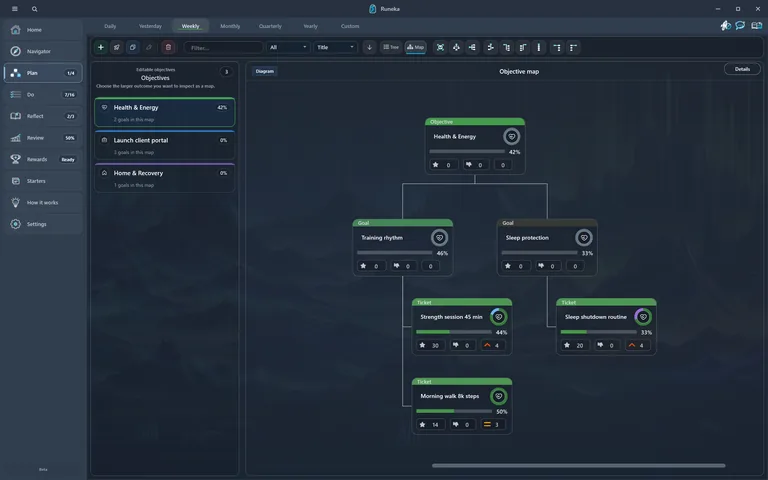Open the Rewards trophy item

[43, 159]
